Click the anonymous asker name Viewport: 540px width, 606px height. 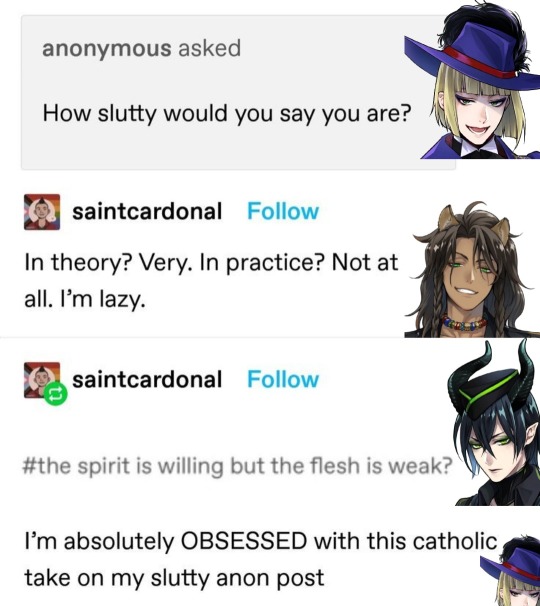[107, 49]
